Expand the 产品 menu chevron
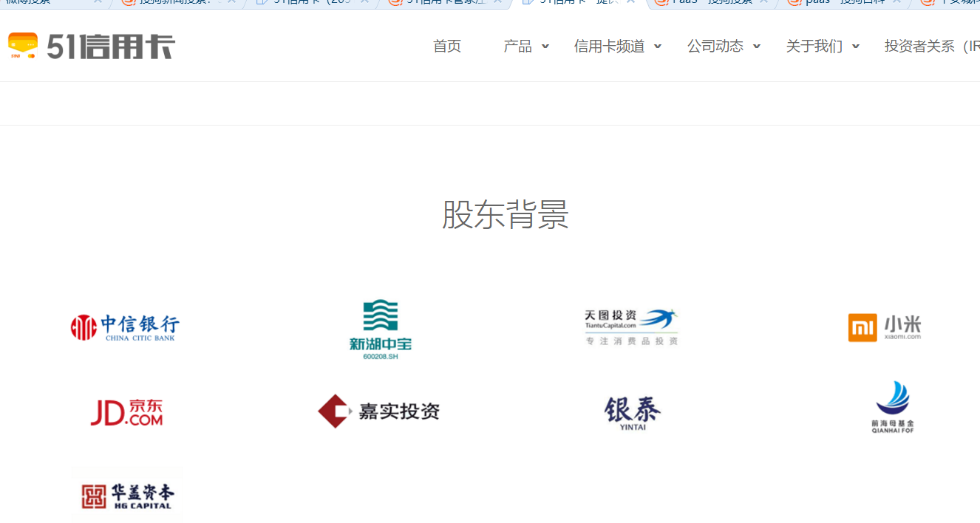 point(545,47)
